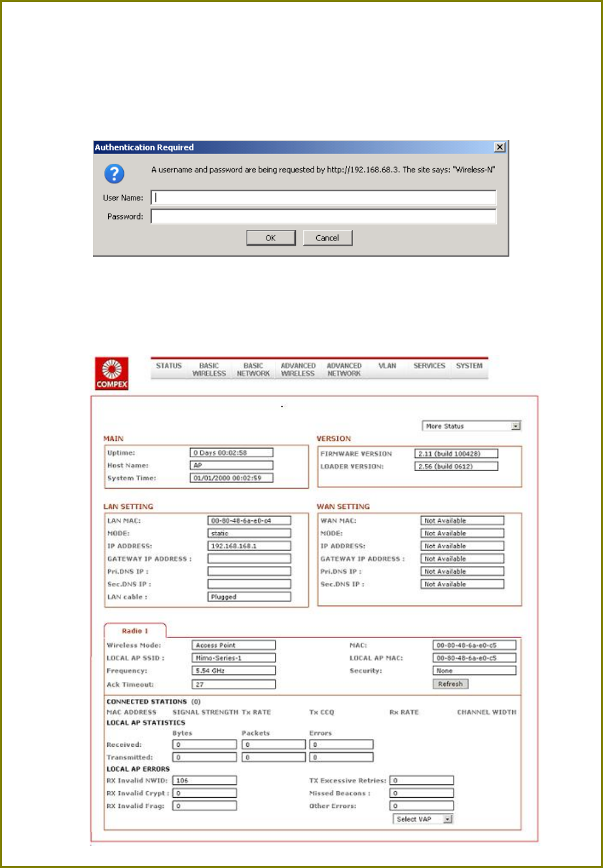Click the Missed Beacons field
603x868 pixels.
tap(422, 793)
